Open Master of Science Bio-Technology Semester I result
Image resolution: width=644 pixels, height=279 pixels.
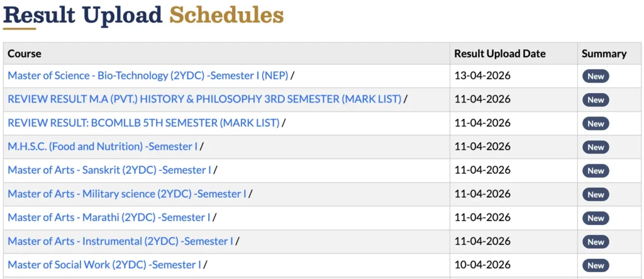[x=148, y=76]
